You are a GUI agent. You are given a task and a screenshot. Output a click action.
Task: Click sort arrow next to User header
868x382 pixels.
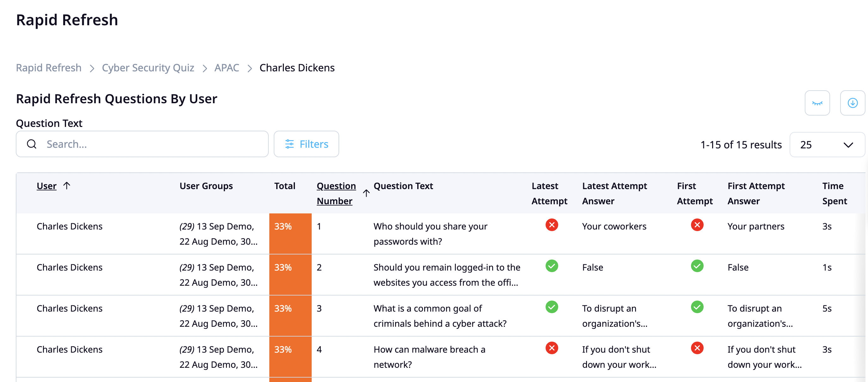[x=67, y=186]
